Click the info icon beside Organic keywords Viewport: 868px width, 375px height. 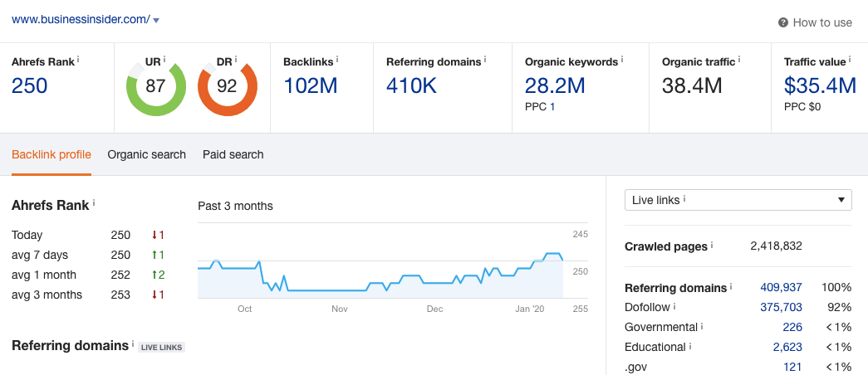(621, 59)
